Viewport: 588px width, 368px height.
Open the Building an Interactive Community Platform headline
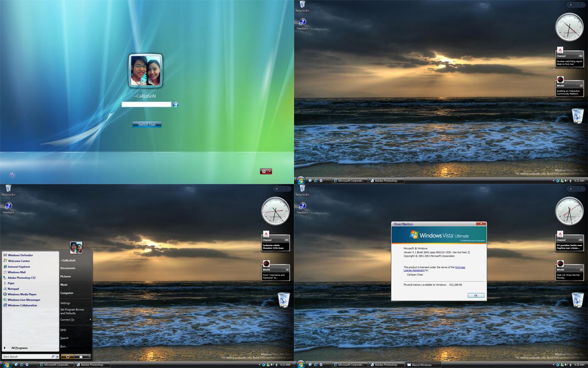570,92
